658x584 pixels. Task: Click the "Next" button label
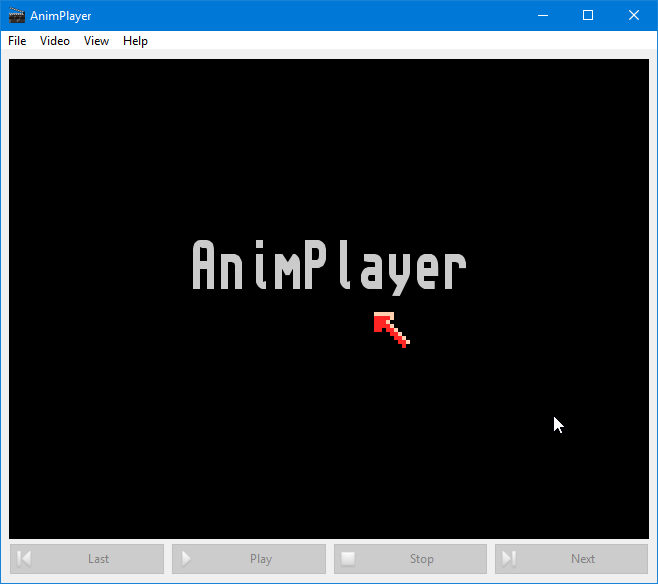coord(583,559)
